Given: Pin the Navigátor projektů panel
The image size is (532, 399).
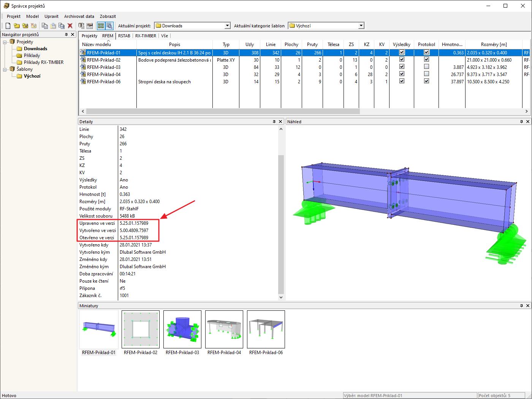Looking at the screenshot, I should (x=66, y=35).
